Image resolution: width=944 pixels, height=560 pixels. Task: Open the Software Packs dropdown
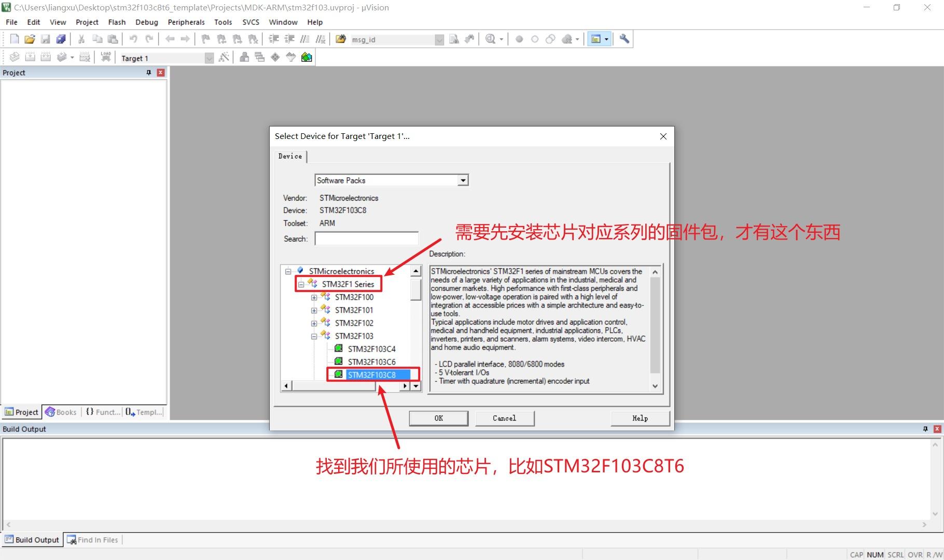[462, 180]
